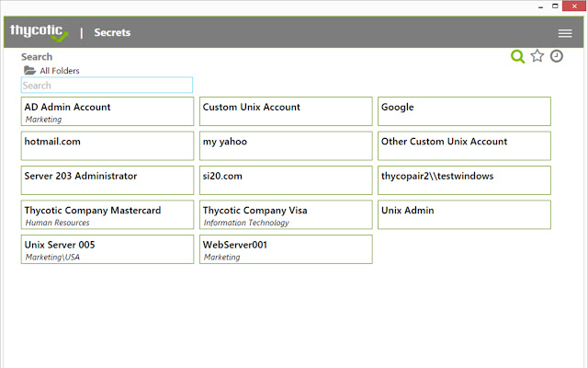This screenshot has height=368, width=588.
Task: Open the Unix Admin secret
Action: 464,214
